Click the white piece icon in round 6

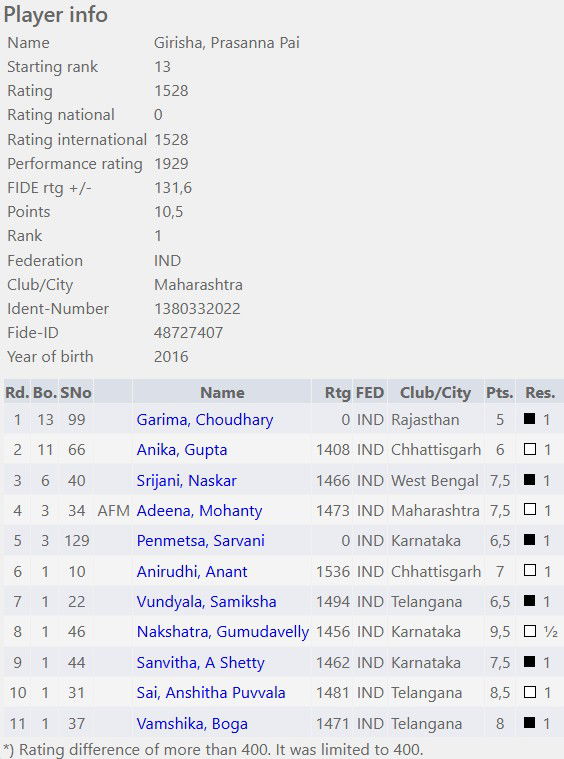click(x=530, y=571)
